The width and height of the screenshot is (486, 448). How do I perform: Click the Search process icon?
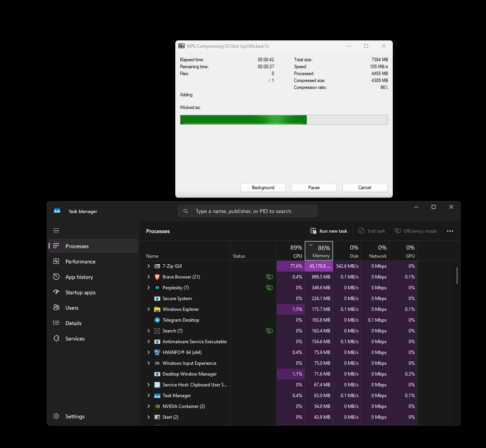click(157, 331)
